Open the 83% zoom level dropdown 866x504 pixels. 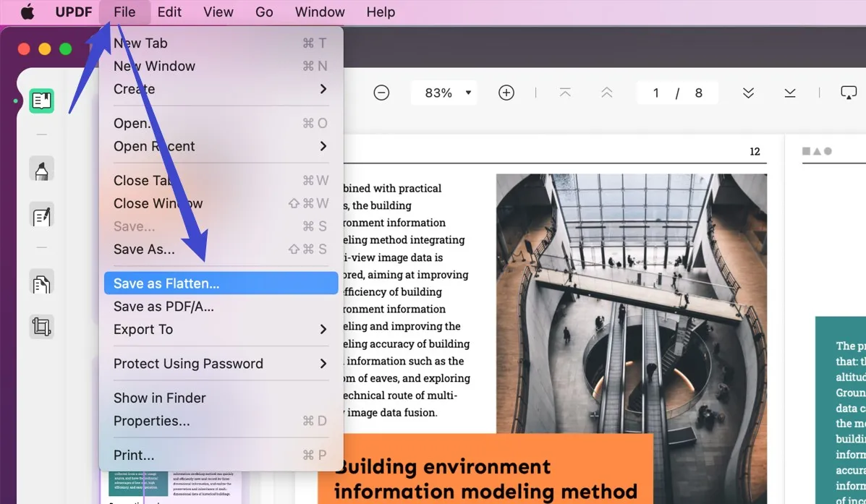point(444,93)
